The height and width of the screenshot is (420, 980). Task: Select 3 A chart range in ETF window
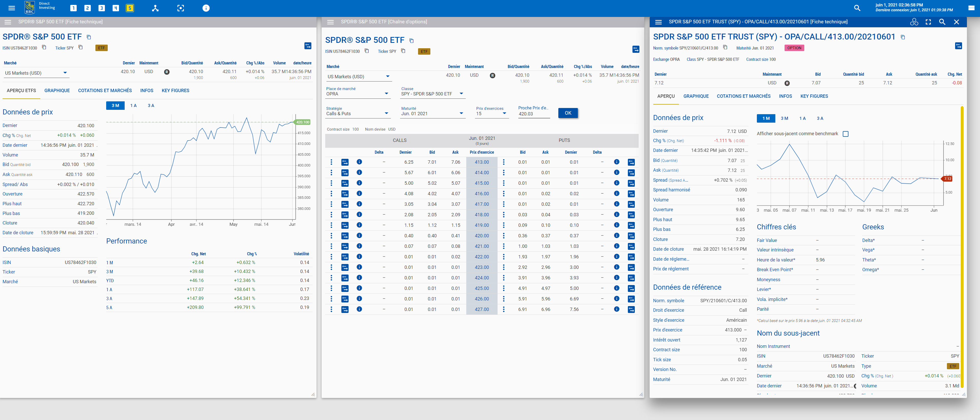pyautogui.click(x=151, y=105)
